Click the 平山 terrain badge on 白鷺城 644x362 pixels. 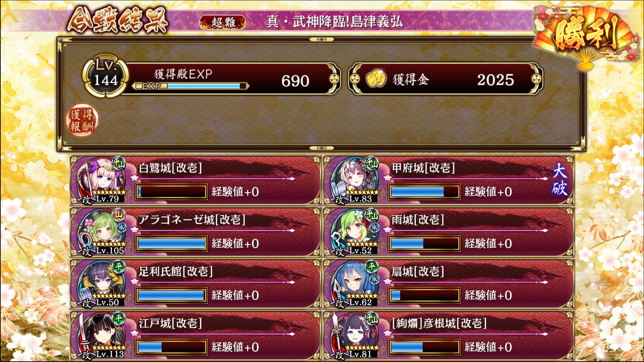pyautogui.click(x=119, y=163)
